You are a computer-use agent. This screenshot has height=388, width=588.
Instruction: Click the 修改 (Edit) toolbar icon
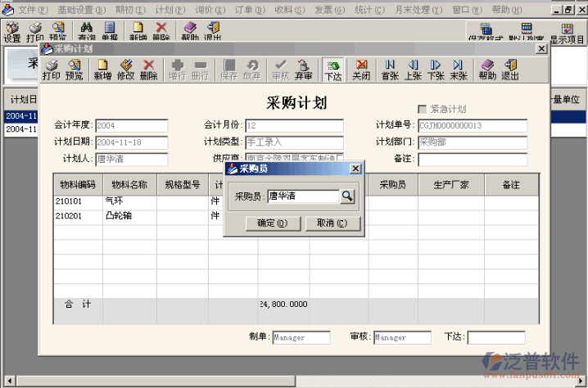pos(125,70)
